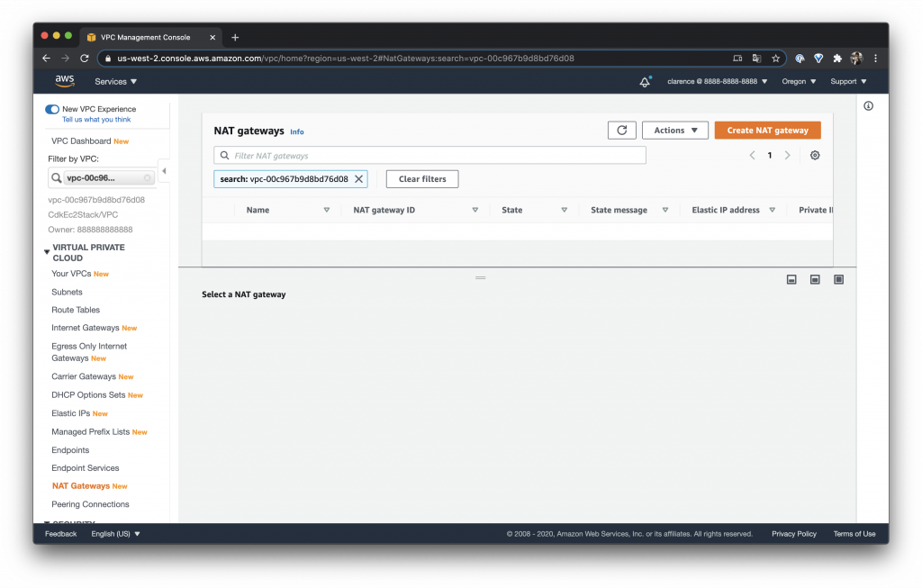Refresh the NAT gateways list

(x=621, y=130)
